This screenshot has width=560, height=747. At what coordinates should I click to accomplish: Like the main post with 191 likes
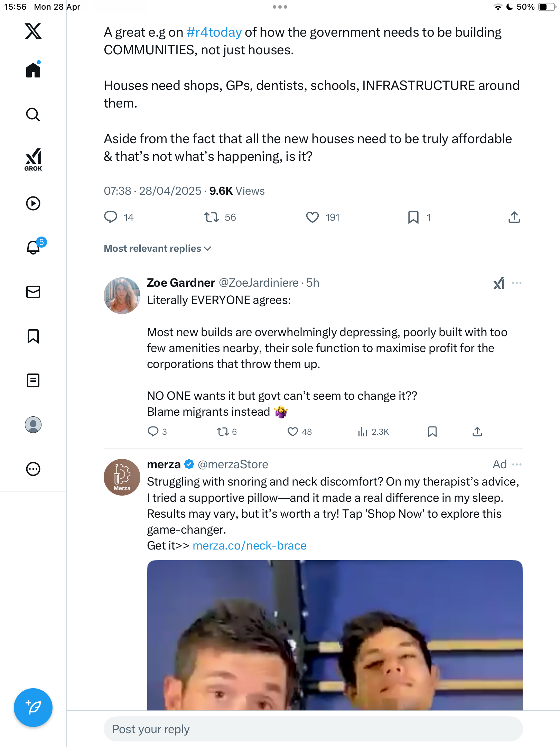312,217
